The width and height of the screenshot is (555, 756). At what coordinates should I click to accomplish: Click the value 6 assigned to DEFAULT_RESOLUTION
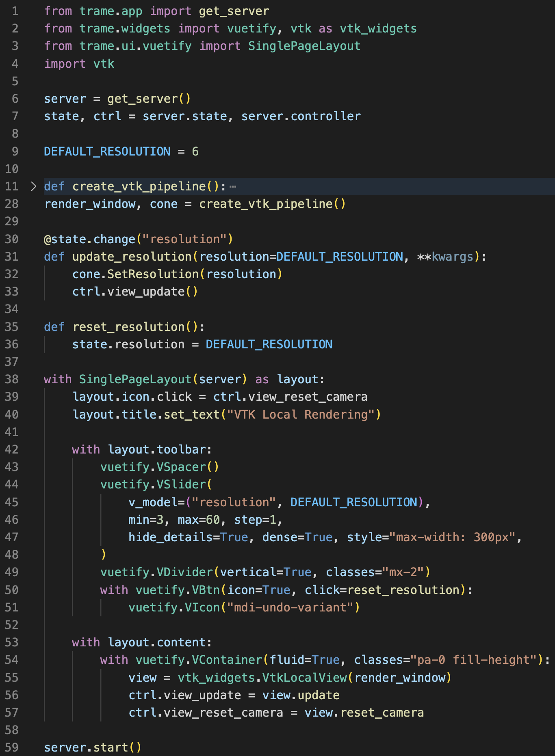point(195,151)
